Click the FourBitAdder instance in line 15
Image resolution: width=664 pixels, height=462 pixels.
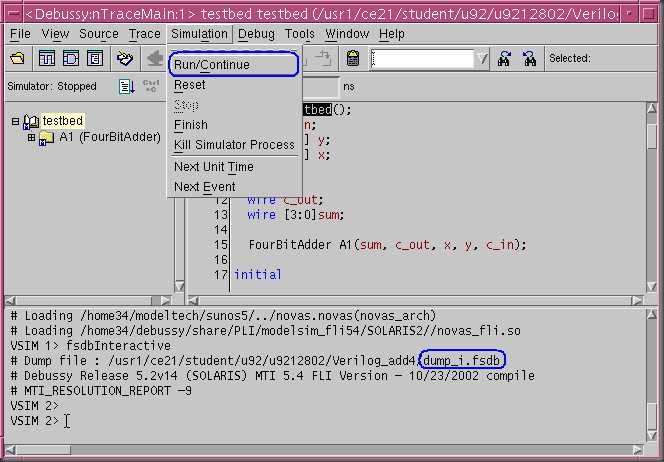coord(290,245)
